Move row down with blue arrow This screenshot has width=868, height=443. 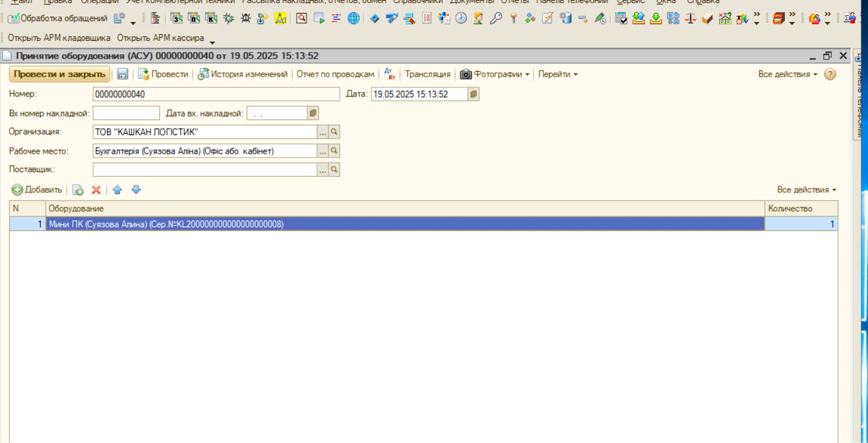tap(136, 190)
